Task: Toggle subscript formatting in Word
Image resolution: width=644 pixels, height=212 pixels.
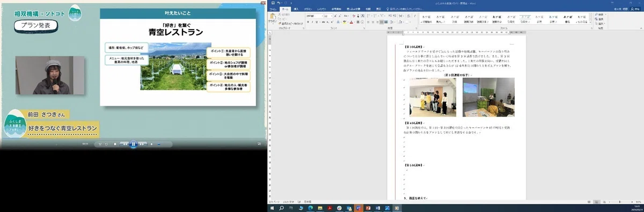Action: coord(328,22)
